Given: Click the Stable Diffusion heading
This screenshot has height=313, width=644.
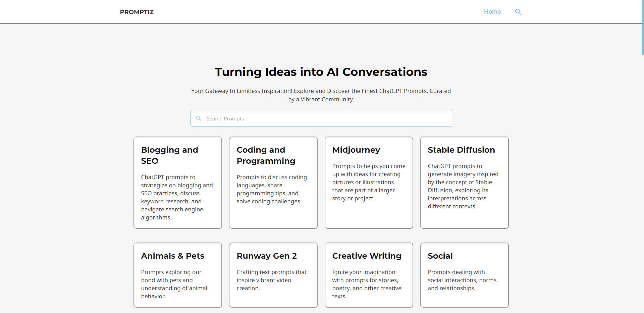Looking at the screenshot, I should 461,150.
